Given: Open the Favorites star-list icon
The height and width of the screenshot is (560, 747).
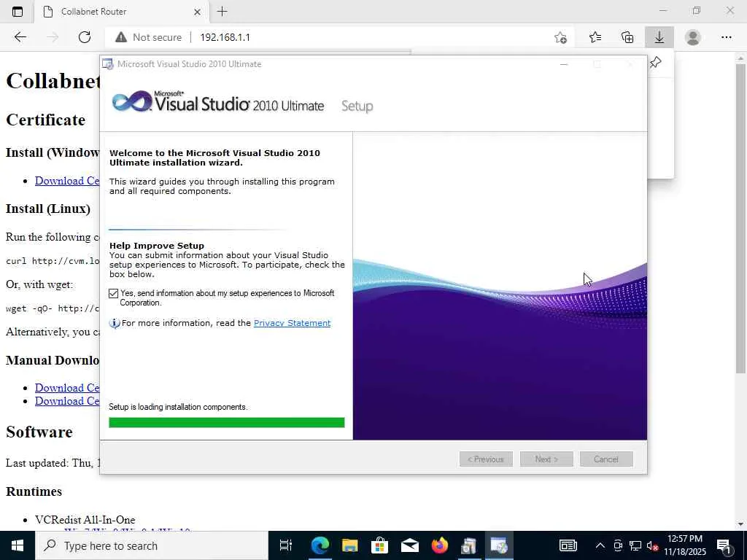Looking at the screenshot, I should [595, 37].
